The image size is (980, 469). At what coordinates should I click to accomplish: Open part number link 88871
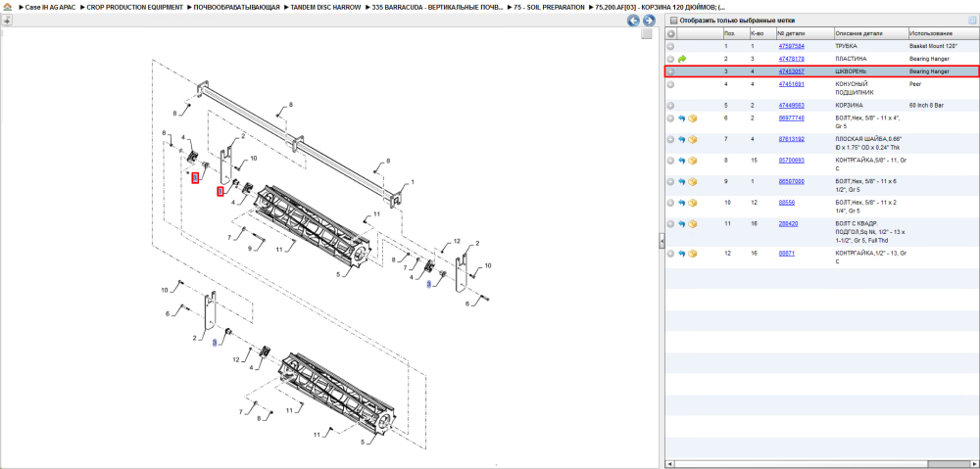click(787, 254)
